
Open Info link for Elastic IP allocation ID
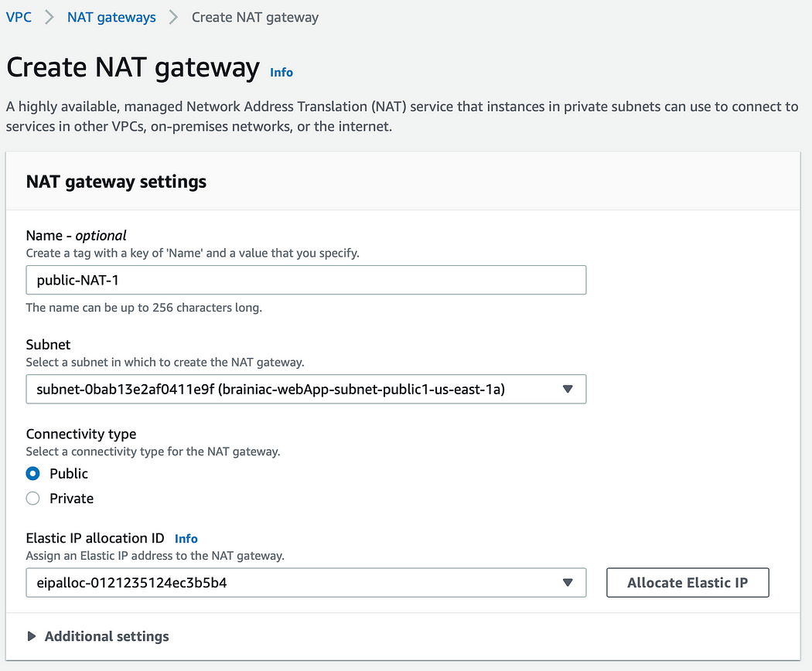click(x=186, y=539)
